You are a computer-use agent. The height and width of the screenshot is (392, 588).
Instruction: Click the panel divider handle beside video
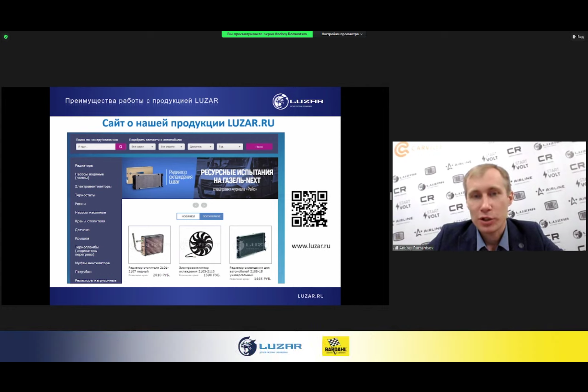point(391,196)
